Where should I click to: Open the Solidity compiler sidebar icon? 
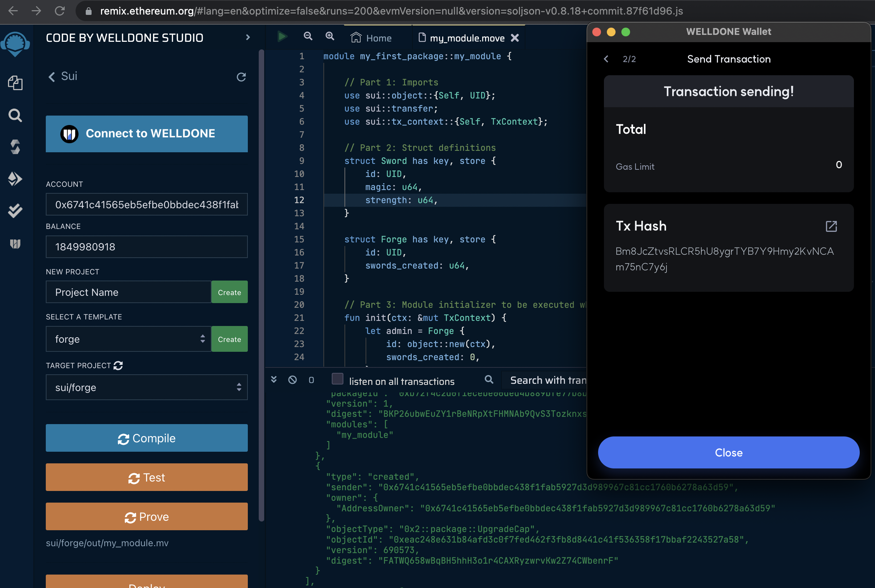tap(15, 146)
